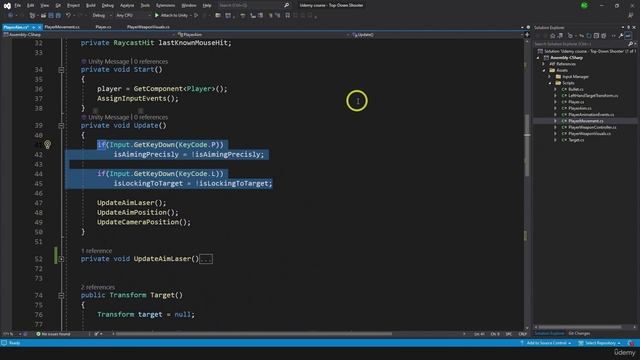The height and width of the screenshot is (360, 640).
Task: Click the Save All icon in toolbar
Action: click(x=58, y=16)
